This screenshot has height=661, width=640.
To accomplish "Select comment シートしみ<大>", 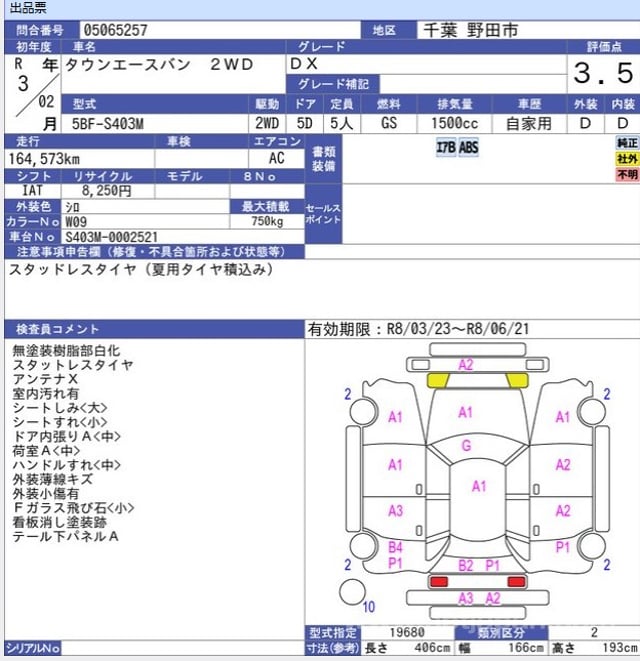I will click(60, 408).
